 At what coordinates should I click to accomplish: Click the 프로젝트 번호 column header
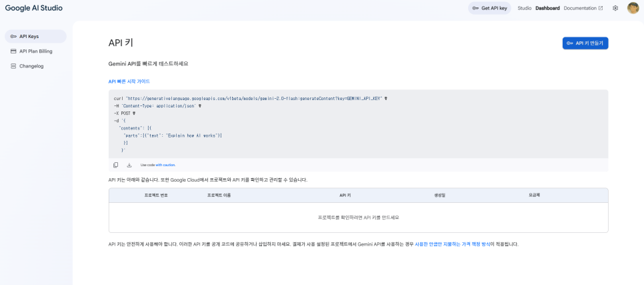tap(156, 196)
